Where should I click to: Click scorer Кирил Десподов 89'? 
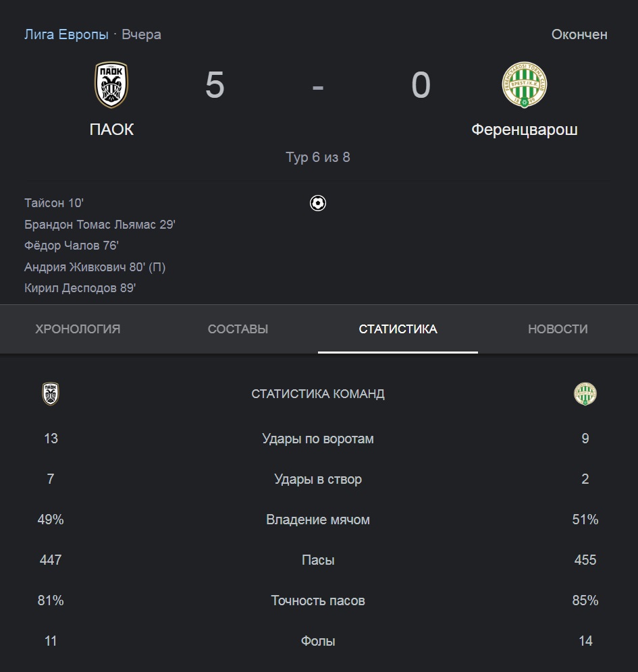click(80, 288)
